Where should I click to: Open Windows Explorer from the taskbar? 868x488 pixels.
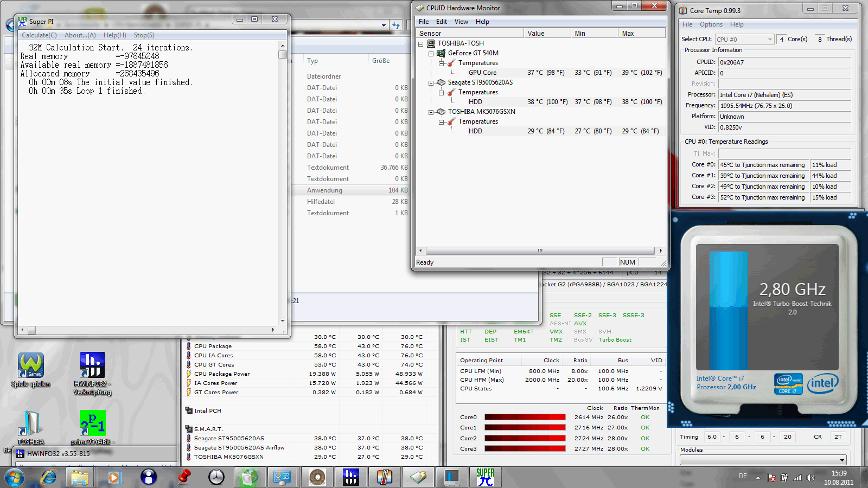(80, 477)
